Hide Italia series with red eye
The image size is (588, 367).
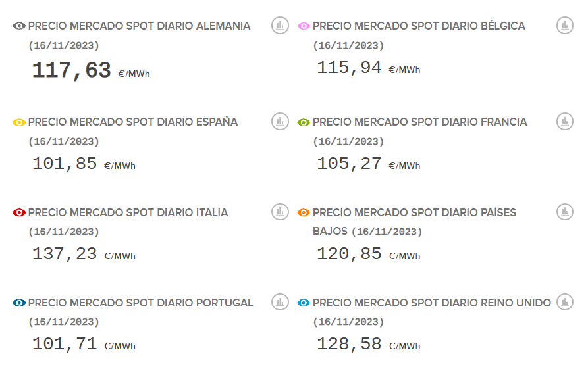[19, 213]
